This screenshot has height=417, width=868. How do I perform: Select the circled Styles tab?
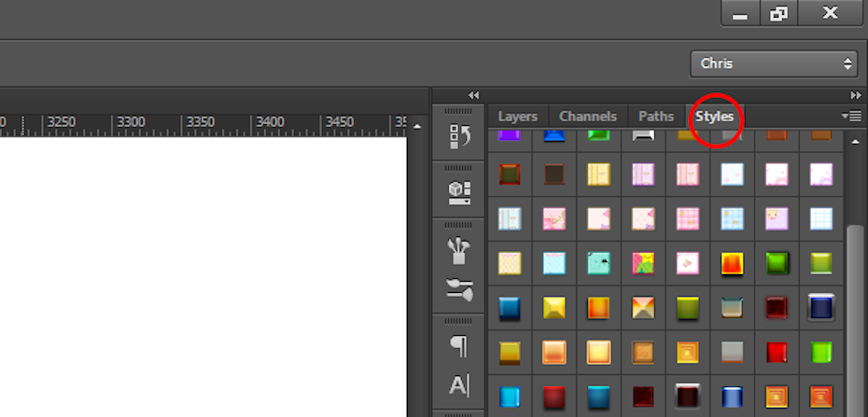click(x=714, y=117)
